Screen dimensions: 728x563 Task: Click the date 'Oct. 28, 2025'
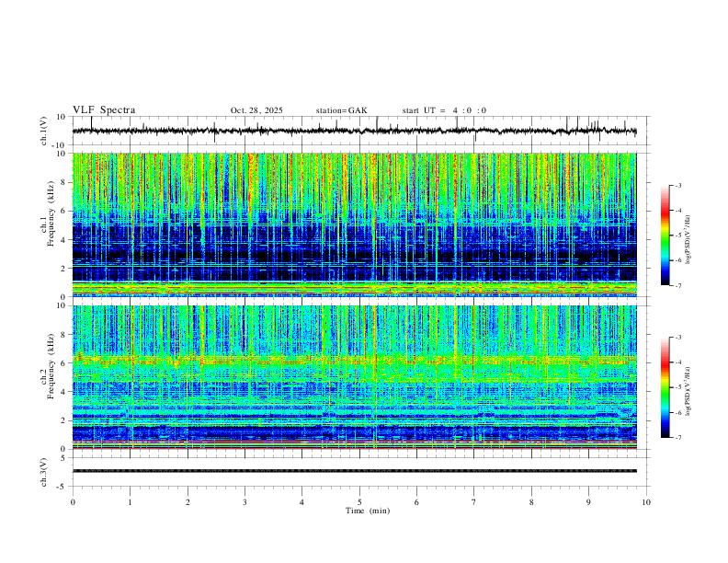click(x=256, y=110)
